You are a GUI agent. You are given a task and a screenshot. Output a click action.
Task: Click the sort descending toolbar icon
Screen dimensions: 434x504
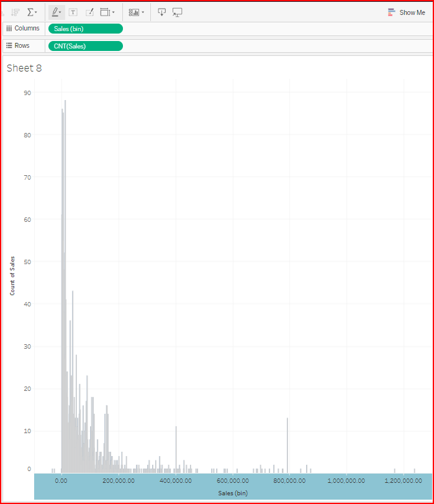pyautogui.click(x=15, y=12)
